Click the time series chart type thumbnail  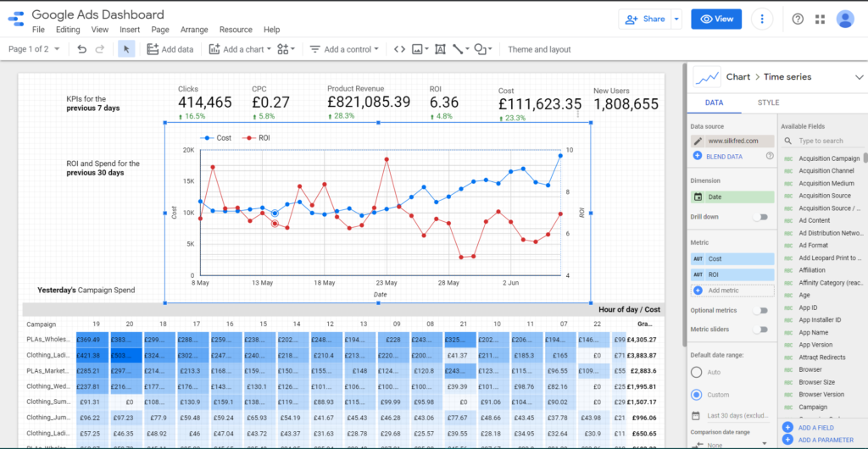707,77
